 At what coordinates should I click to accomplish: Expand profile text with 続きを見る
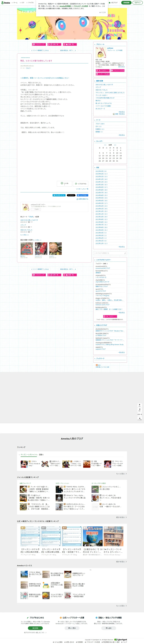coord(122,67)
